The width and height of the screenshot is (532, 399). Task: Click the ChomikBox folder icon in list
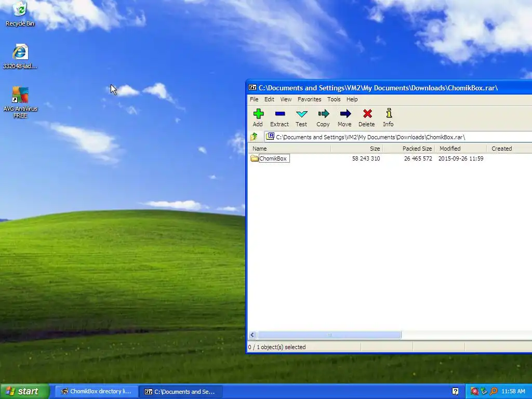(x=255, y=158)
